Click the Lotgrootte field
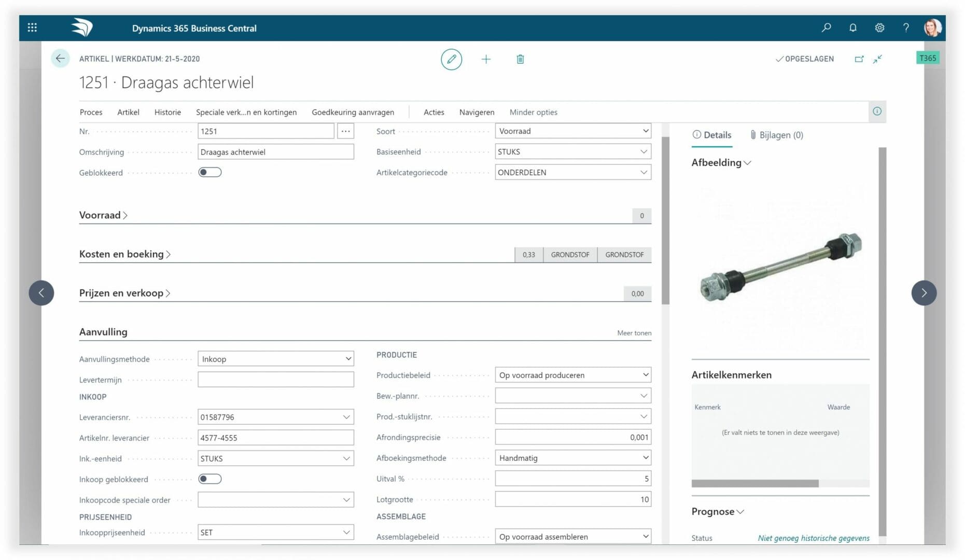 (573, 499)
